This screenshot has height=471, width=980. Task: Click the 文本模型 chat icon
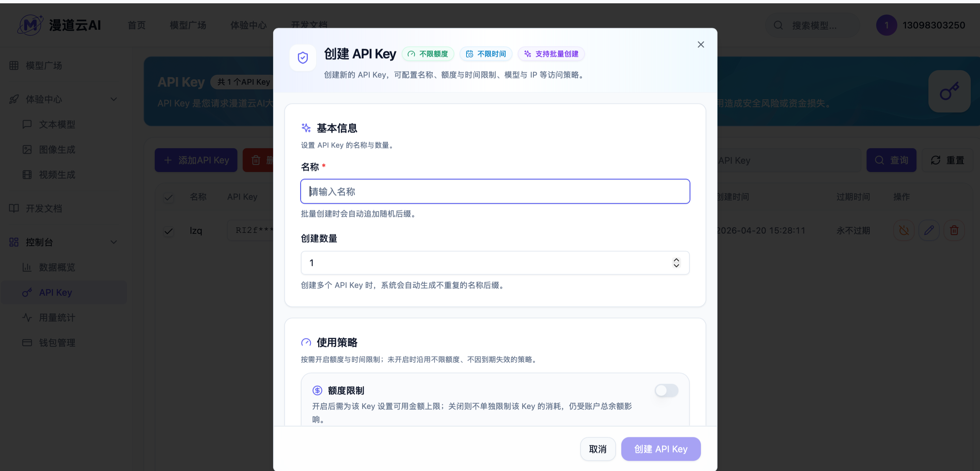pos(27,124)
